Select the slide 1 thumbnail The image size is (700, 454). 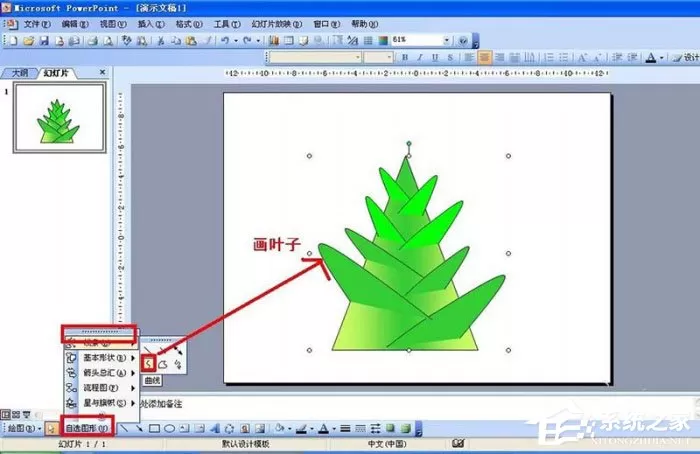pos(59,118)
